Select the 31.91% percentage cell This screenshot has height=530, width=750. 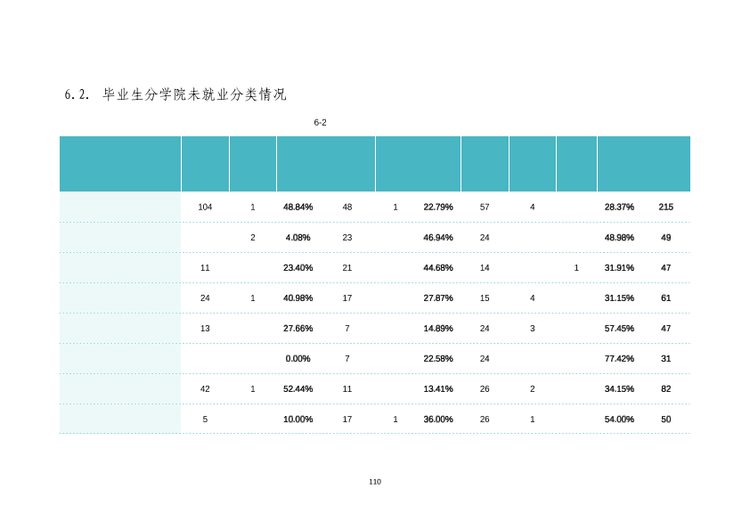tap(619, 268)
